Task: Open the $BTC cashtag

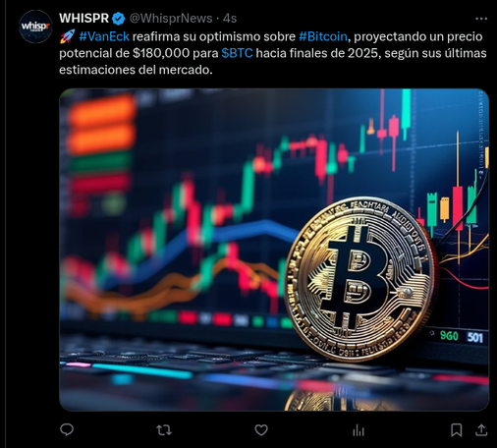Action: click(x=237, y=53)
